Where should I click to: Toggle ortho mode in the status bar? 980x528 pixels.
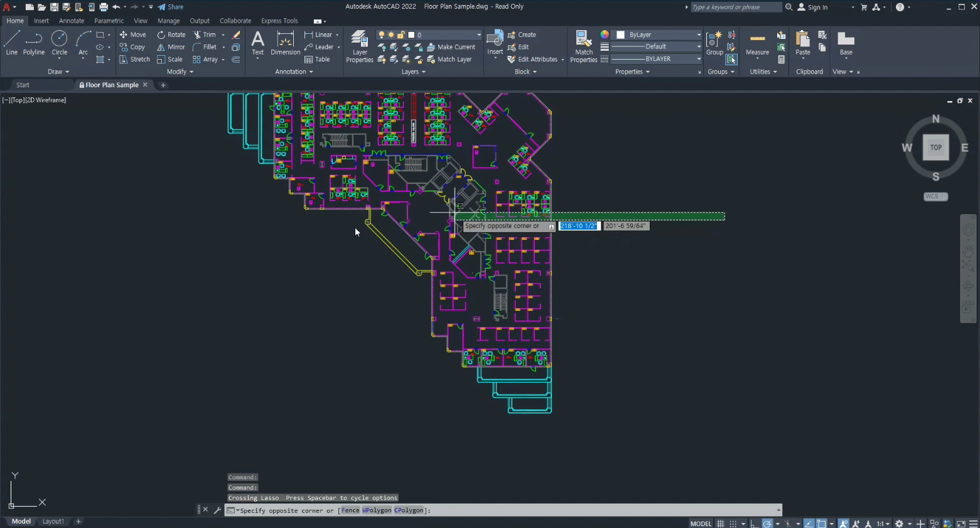[753, 523]
